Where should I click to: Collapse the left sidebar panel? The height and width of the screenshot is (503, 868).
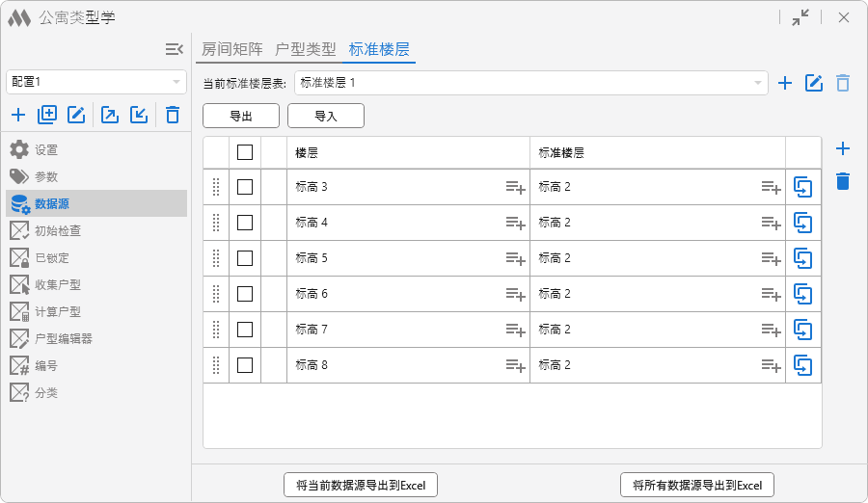click(174, 49)
